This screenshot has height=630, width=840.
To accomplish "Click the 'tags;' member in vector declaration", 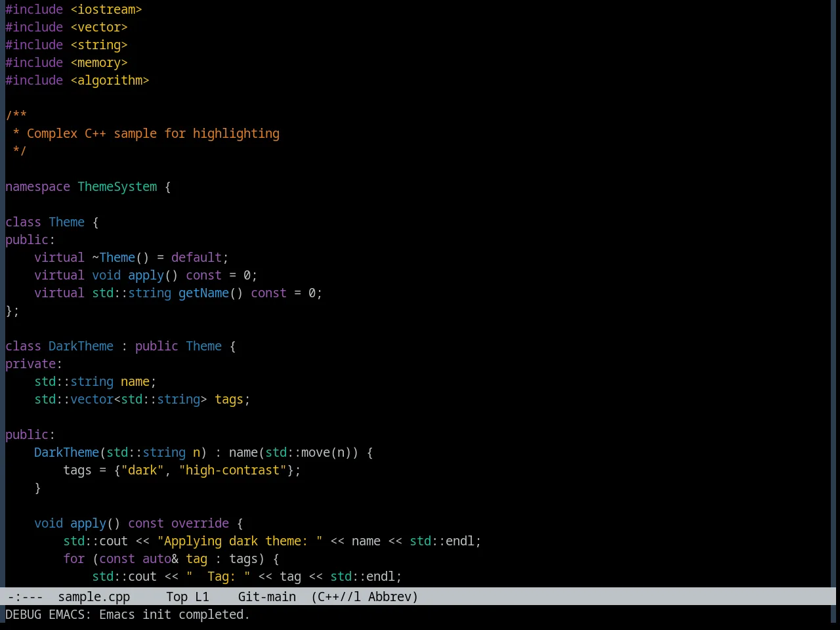I will pos(232,399).
